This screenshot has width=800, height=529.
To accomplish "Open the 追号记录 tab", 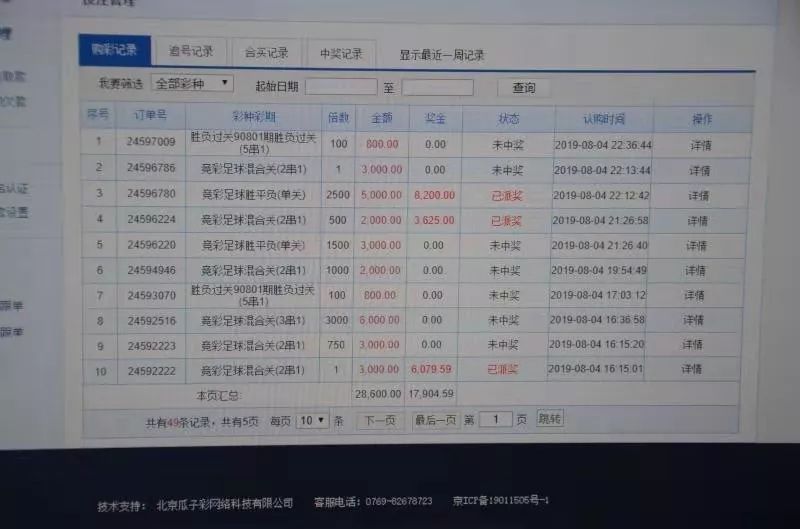I will pos(191,51).
